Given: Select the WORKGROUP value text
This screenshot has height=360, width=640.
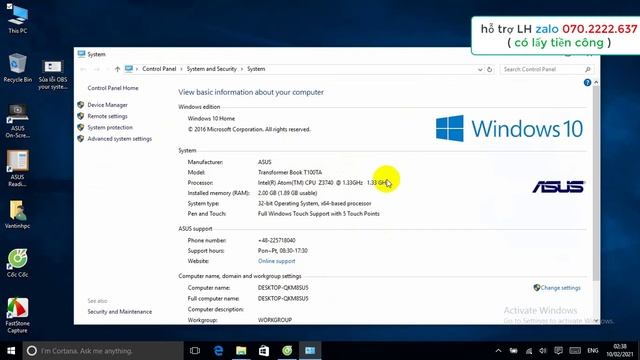Looking at the screenshot, I should [275, 320].
